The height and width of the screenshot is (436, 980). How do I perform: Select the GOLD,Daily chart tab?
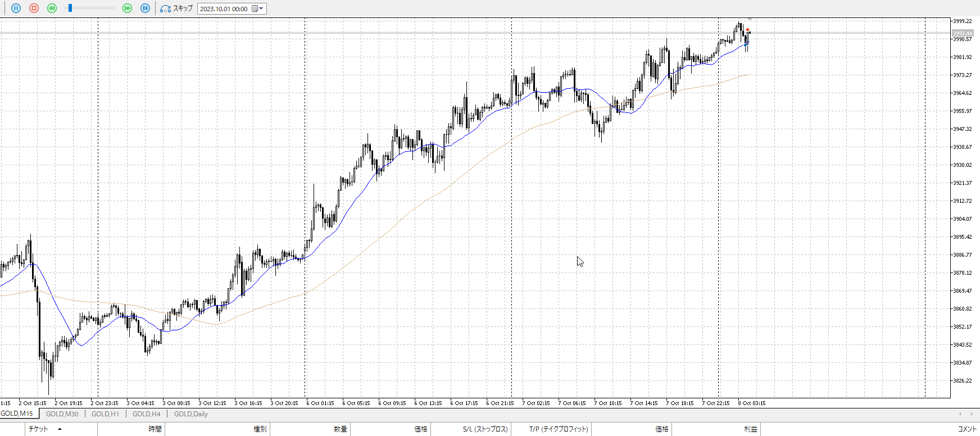point(190,414)
